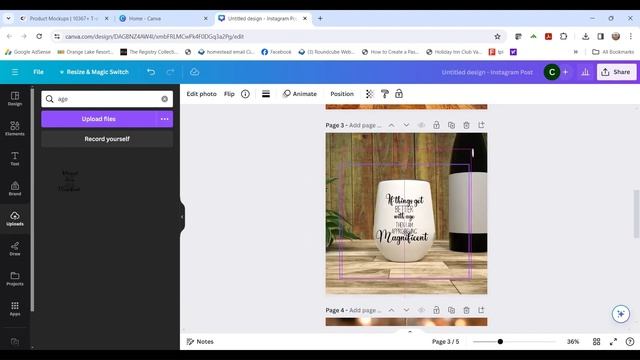Open the transparency checkerboard icon
Viewport: 640px width, 360px height.
[369, 94]
